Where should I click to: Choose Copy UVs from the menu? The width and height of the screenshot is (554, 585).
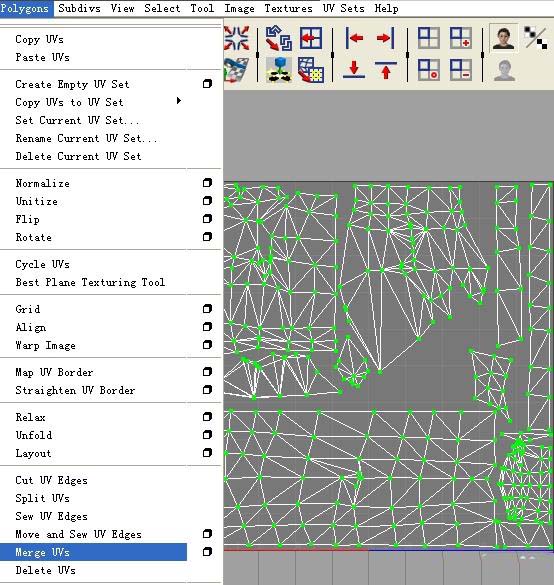(39, 39)
